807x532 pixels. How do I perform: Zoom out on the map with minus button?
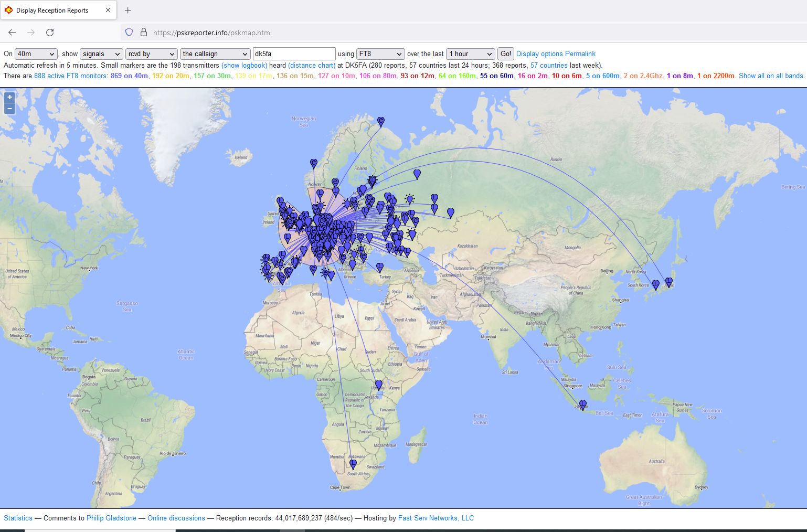coord(9,109)
